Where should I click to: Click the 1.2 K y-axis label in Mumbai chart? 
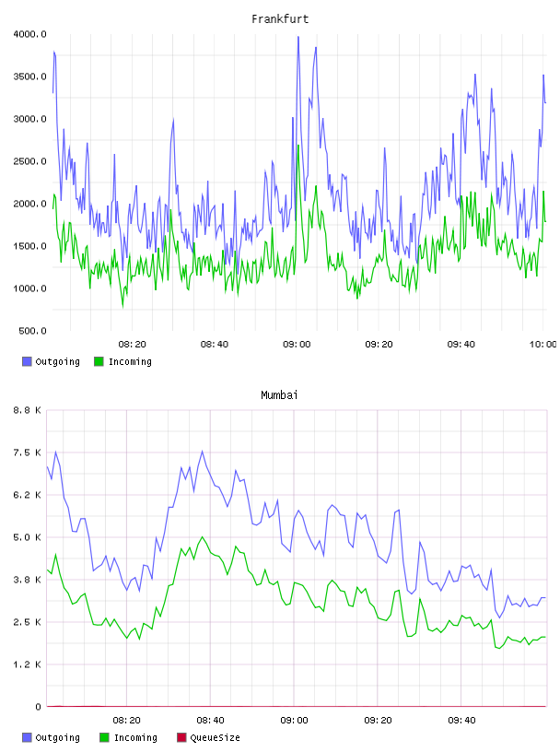coord(27,664)
